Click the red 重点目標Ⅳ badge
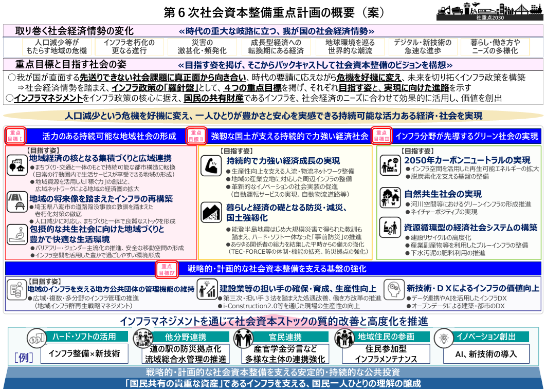Image resolution: width=546 pixels, height=392 pixels. tap(167, 269)
